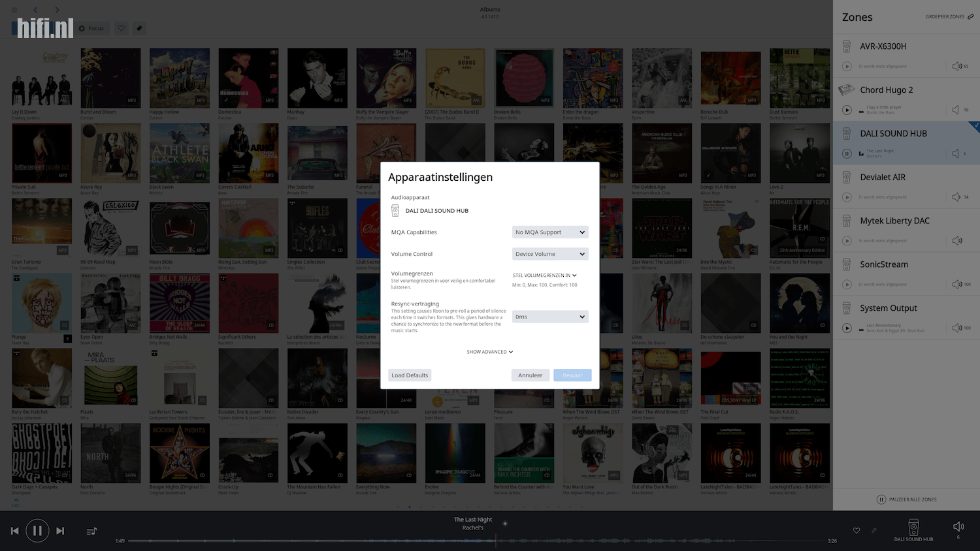Pause all zones
Viewport: 980px width, 551px height.
click(906, 499)
